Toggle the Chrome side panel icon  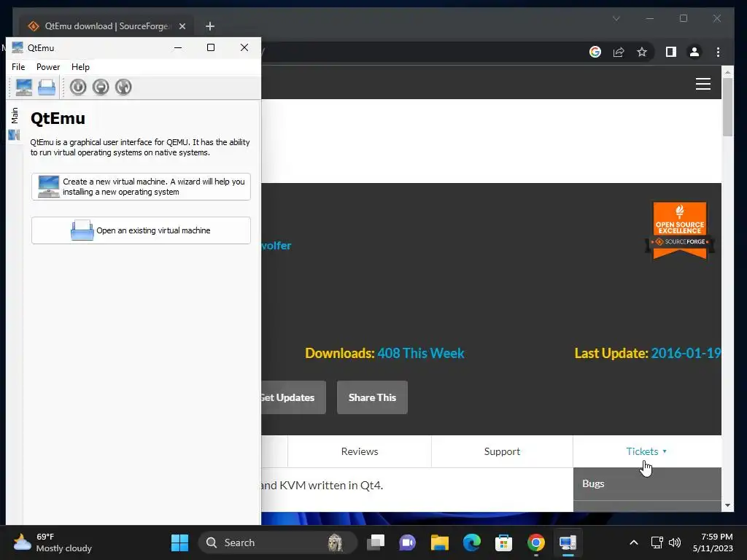(671, 52)
